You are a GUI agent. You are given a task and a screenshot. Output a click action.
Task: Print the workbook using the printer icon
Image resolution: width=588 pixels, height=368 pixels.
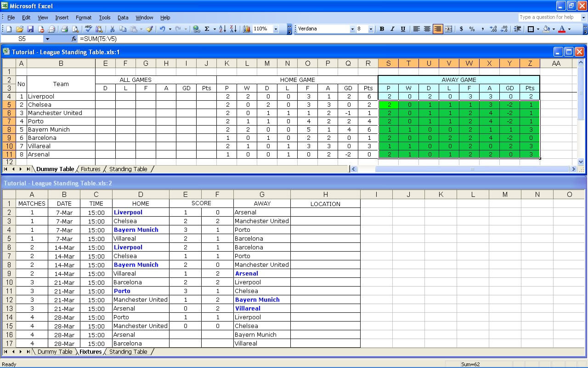coord(65,29)
